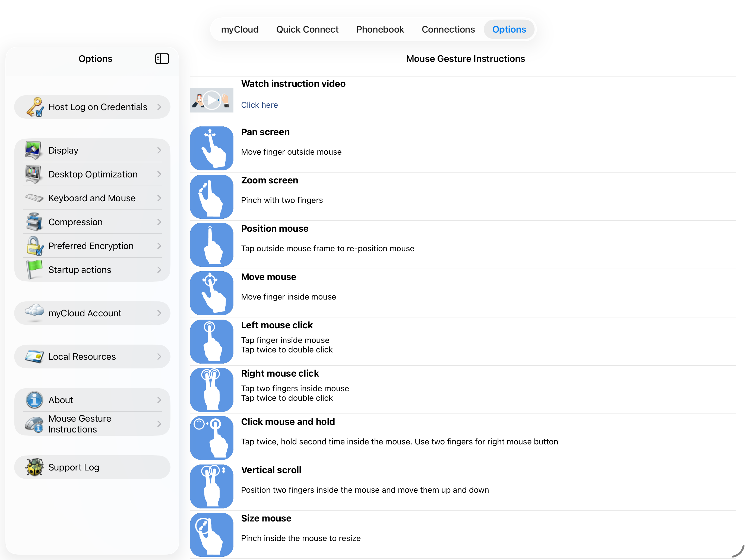Image resolution: width=747 pixels, height=560 pixels.
Task: Expand the Compression row chevron
Action: pyautogui.click(x=159, y=222)
